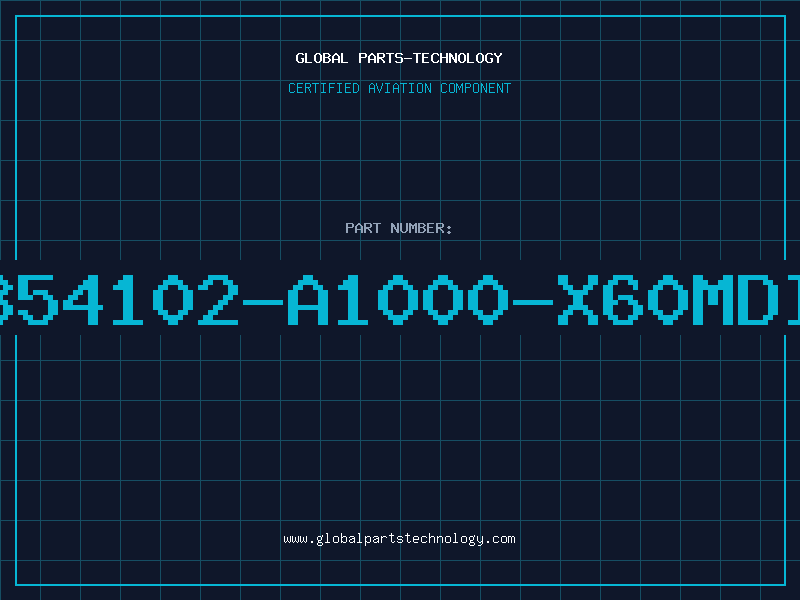
Task: Click the PART NUMBER: label
Action: coord(399,228)
